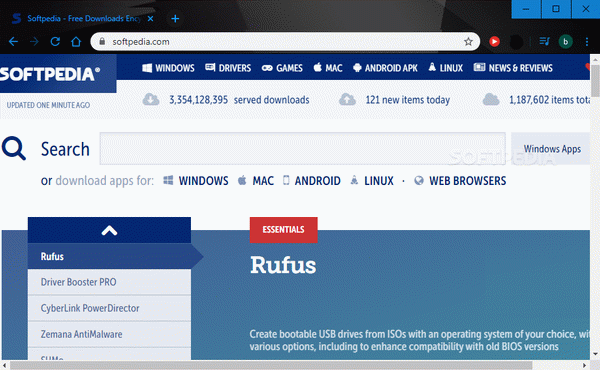Click the UPDATED ONE MINUTE AGO text
This screenshot has height=370, width=600.
tap(48, 105)
